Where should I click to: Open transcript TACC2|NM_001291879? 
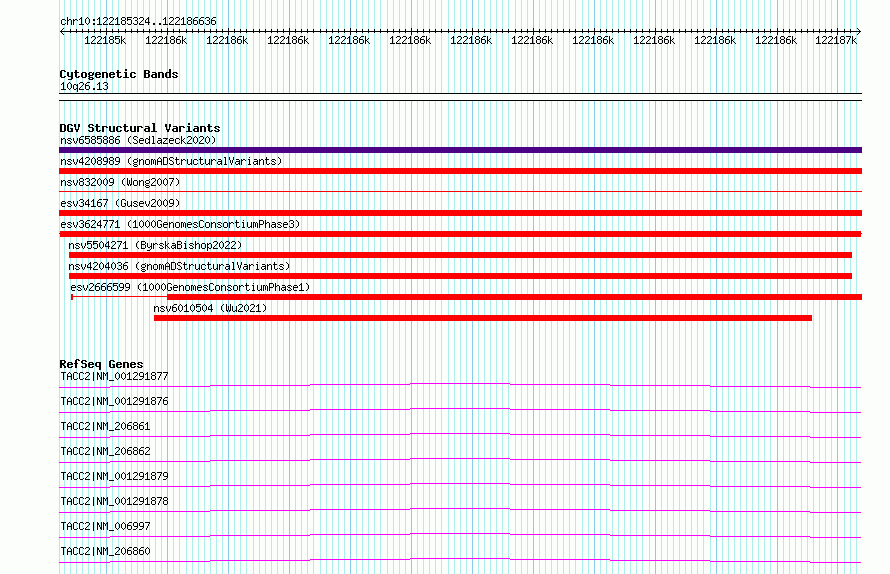click(114, 476)
